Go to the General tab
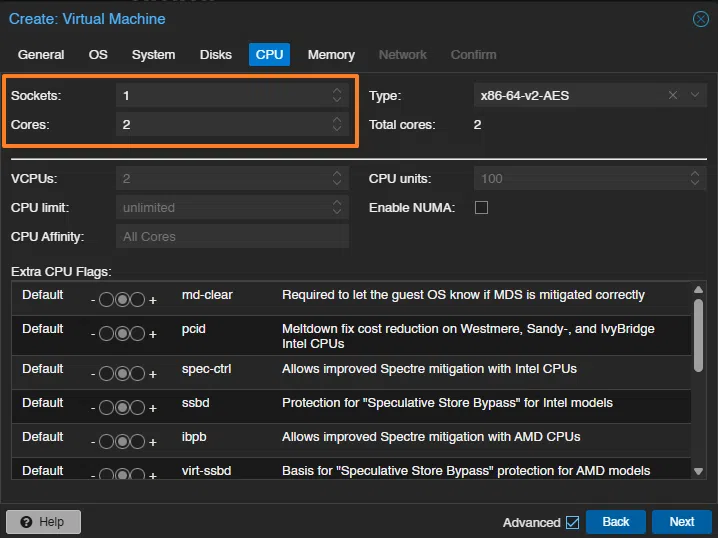 tap(41, 54)
